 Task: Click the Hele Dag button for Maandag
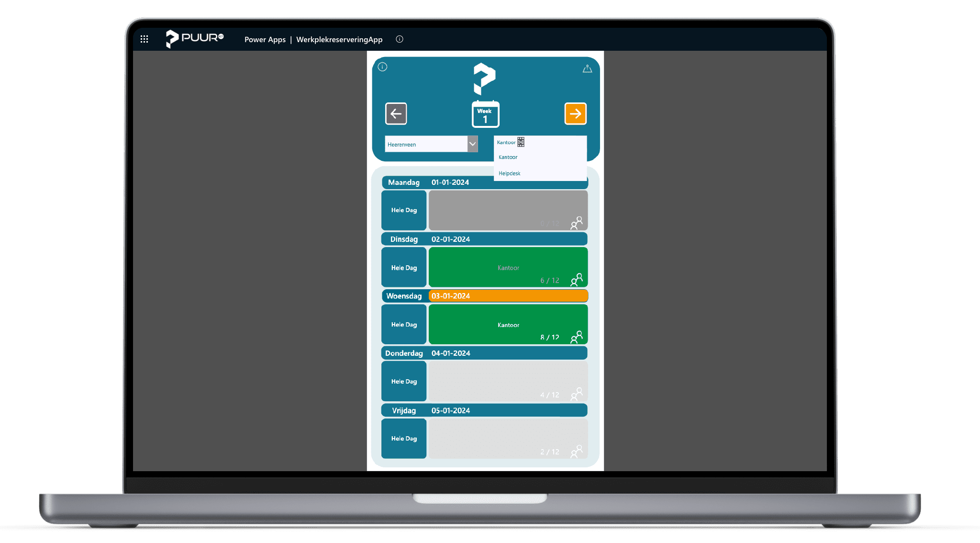(404, 210)
